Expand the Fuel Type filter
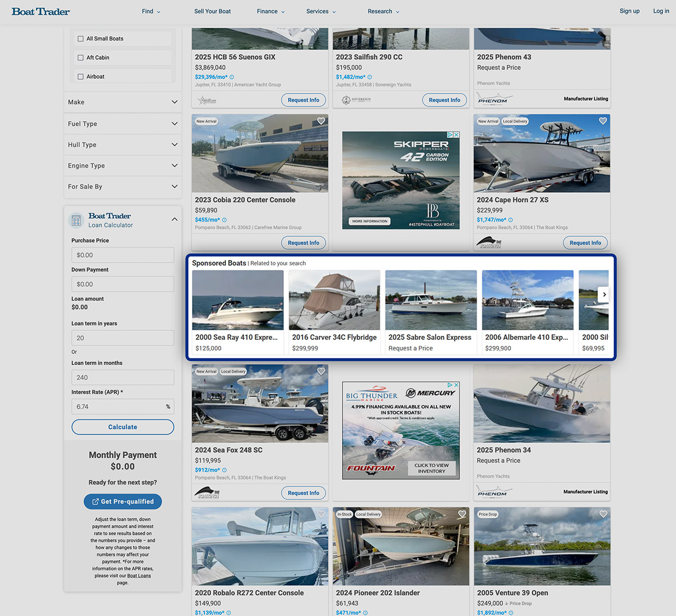This screenshot has height=616, width=676. click(123, 124)
